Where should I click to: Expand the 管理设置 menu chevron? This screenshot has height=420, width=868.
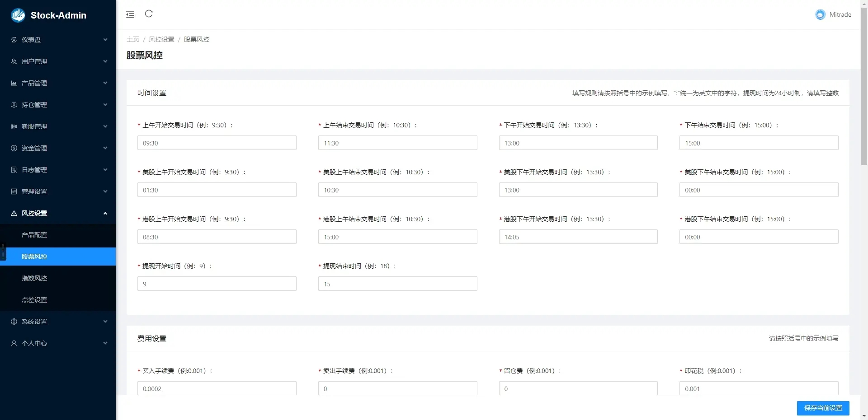click(105, 191)
